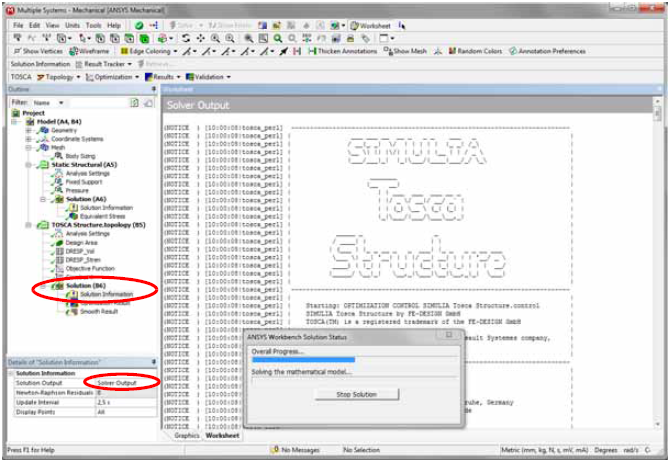668x462 pixels.
Task: Switch to the Graphics tab
Action: (187, 436)
